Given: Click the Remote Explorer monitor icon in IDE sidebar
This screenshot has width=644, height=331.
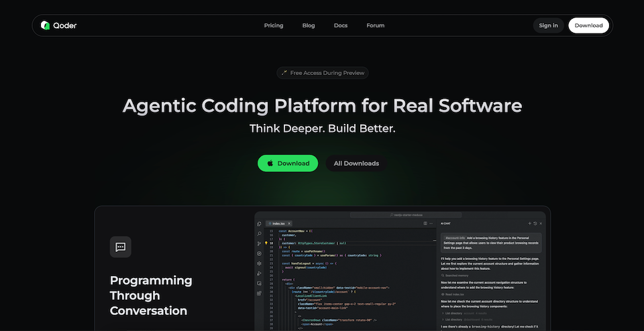Looking at the screenshot, I should point(259,283).
